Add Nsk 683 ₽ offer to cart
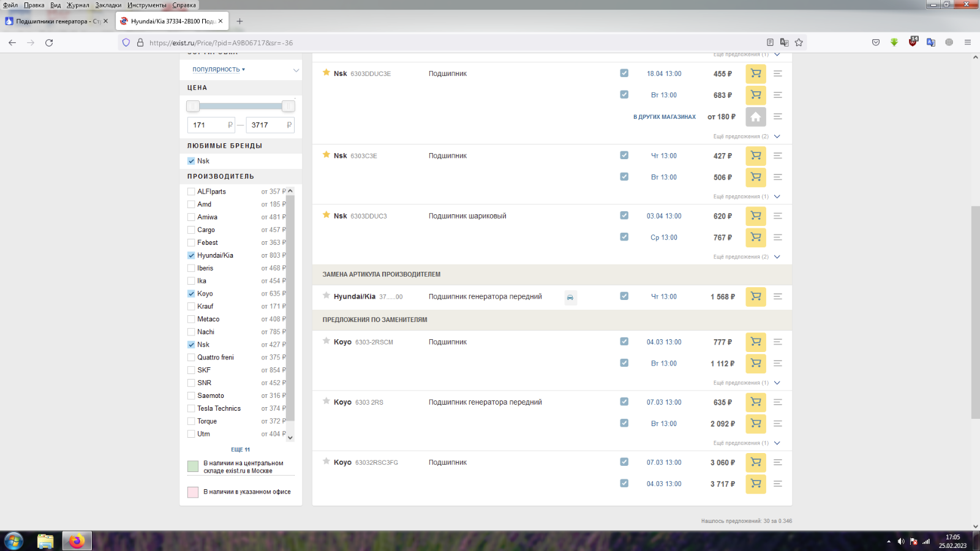 (x=756, y=95)
